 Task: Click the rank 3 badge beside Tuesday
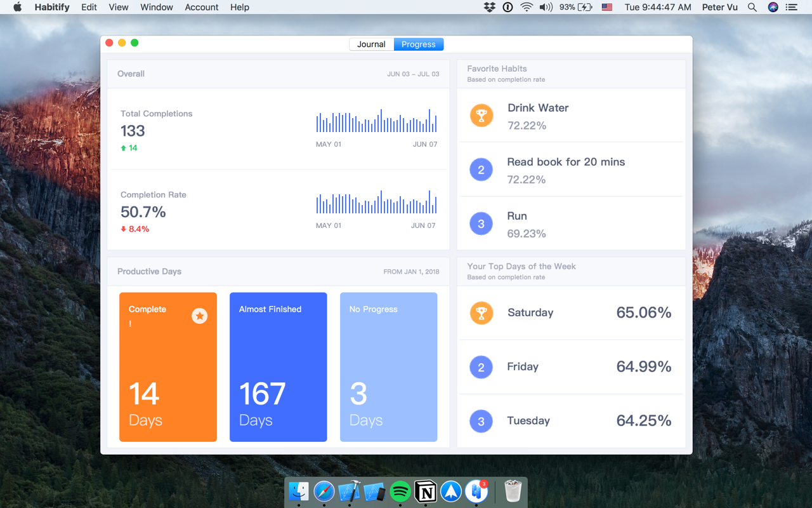pyautogui.click(x=481, y=421)
